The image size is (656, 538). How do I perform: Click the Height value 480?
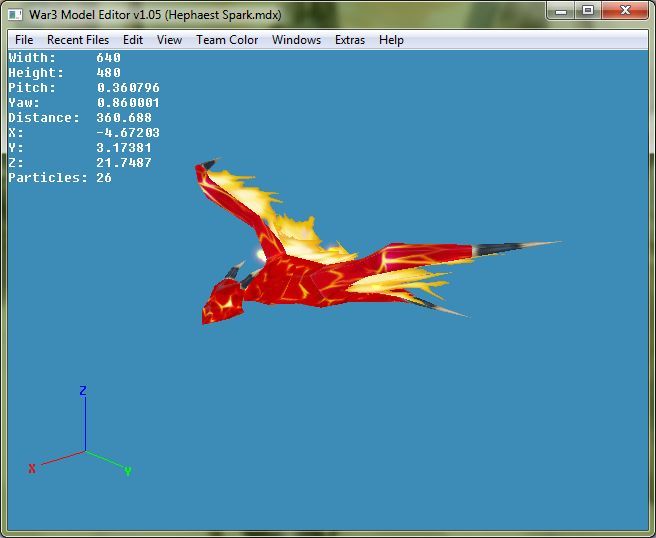108,73
